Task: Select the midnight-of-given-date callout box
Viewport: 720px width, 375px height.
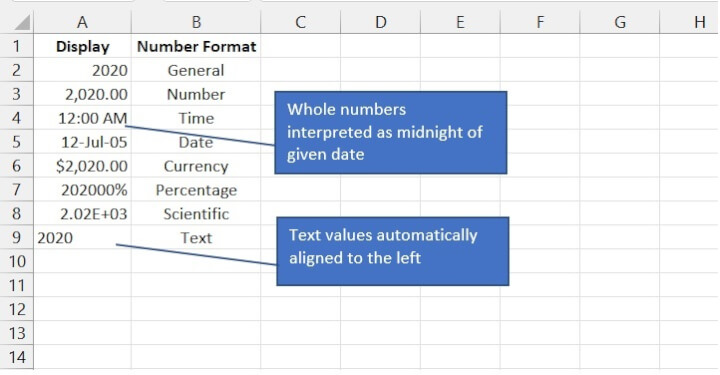Action: 391,132
